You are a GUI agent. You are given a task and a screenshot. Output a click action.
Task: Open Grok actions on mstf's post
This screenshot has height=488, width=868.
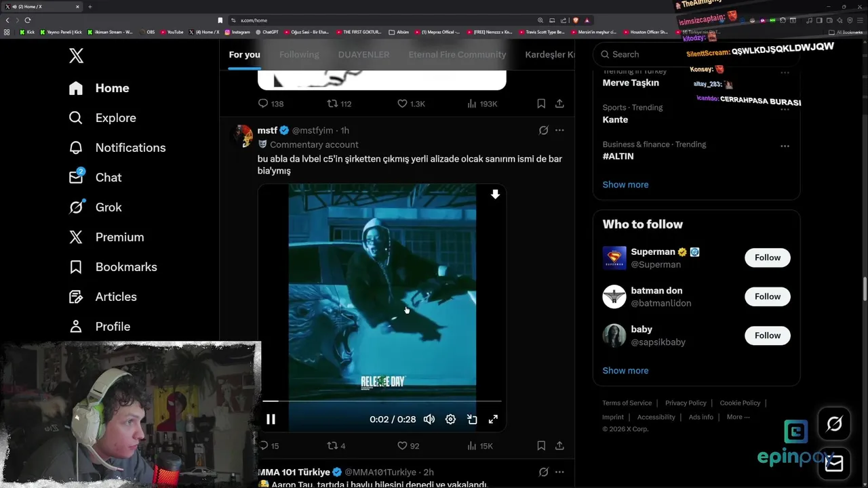(543, 130)
